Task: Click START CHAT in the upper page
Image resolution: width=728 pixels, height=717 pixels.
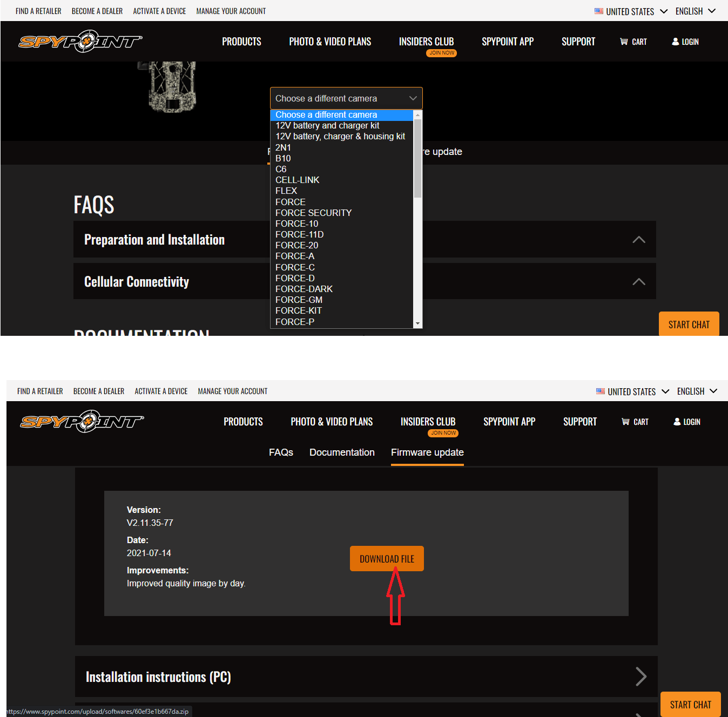Action: coord(689,324)
